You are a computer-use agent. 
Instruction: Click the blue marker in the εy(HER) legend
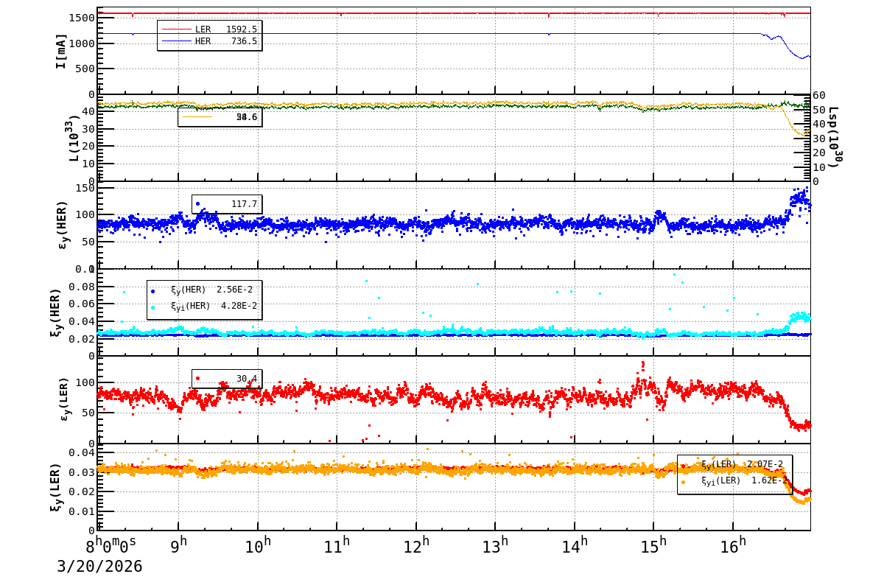[x=197, y=204]
